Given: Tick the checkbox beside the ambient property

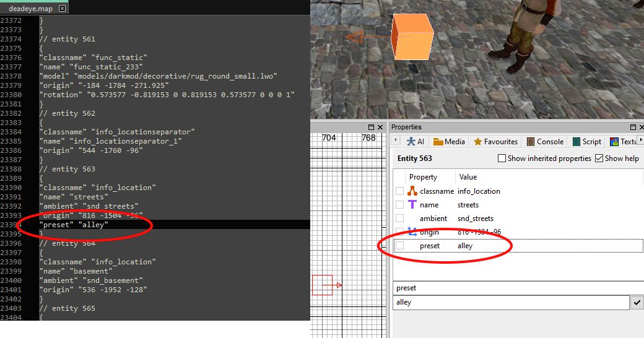Looking at the screenshot, I should (x=399, y=218).
